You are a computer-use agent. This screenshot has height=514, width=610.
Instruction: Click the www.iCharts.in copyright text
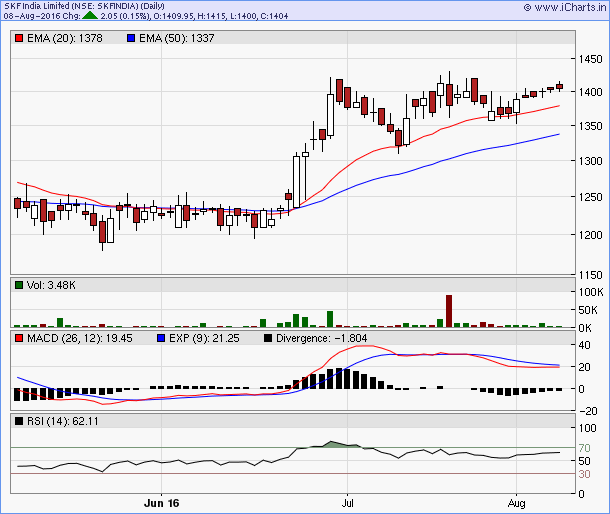tap(566, 7)
